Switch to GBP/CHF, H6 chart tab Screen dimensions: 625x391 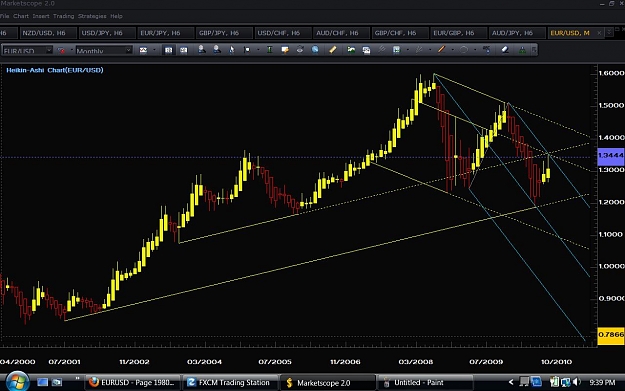pos(399,33)
